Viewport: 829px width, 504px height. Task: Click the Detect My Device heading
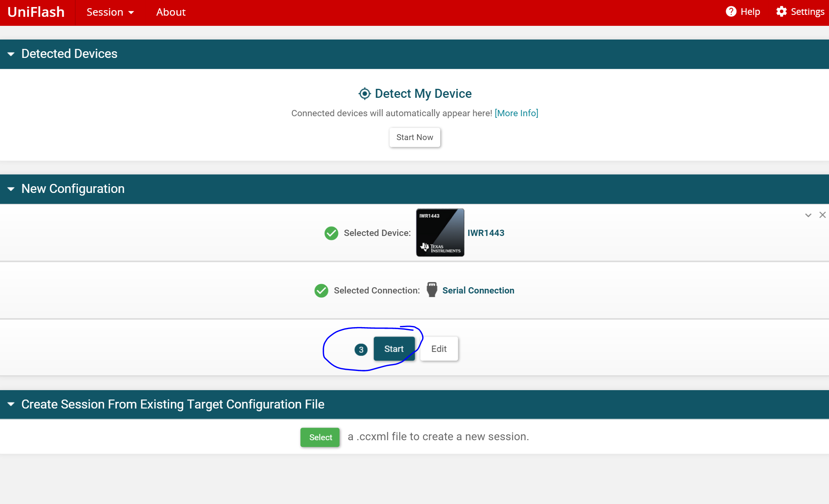point(423,94)
